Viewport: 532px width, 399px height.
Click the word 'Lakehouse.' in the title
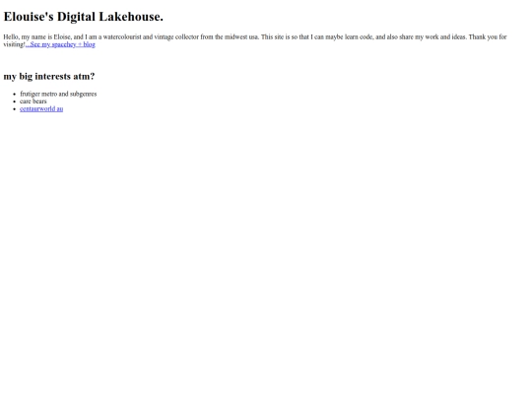(131, 17)
